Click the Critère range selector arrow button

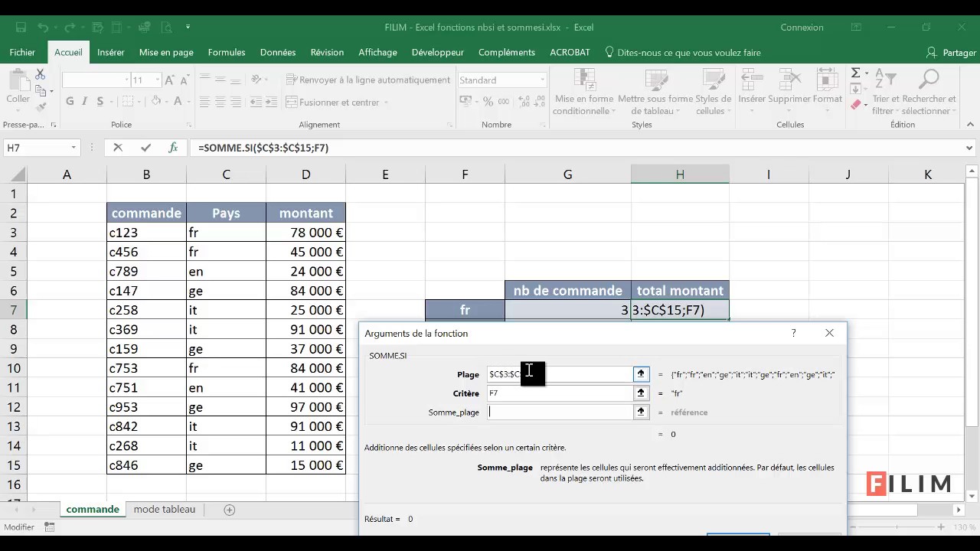tap(641, 393)
